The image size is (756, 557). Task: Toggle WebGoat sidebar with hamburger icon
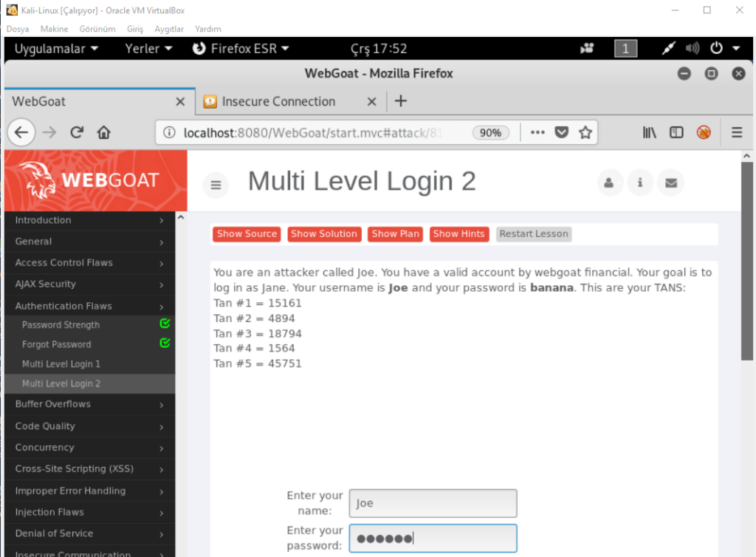click(x=216, y=185)
